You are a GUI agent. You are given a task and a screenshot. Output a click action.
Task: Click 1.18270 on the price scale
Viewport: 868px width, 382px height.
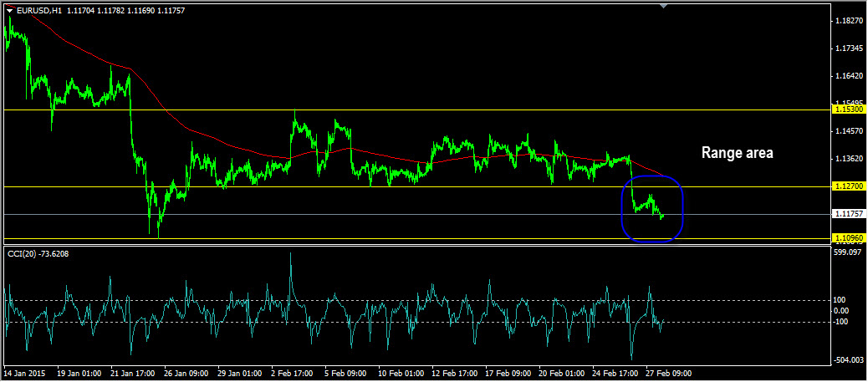[x=849, y=21]
